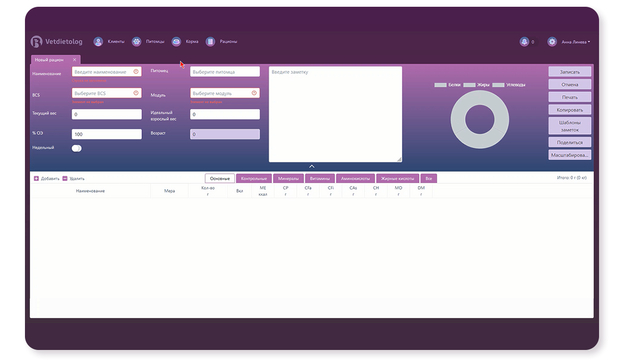Click the Удалить minus icon
624x364 pixels.
coord(65,178)
